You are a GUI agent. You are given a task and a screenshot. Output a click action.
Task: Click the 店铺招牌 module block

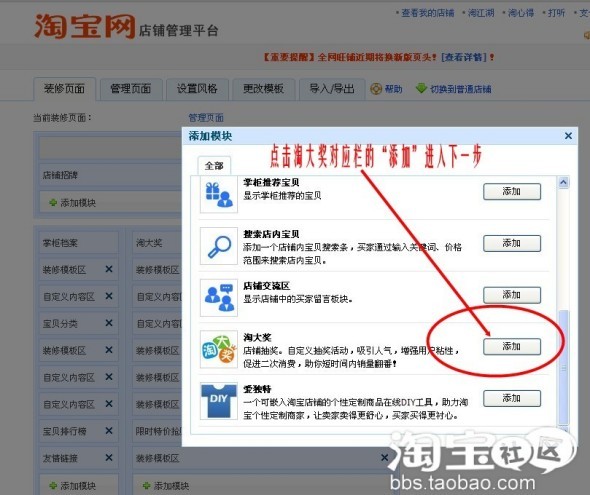[111, 175]
